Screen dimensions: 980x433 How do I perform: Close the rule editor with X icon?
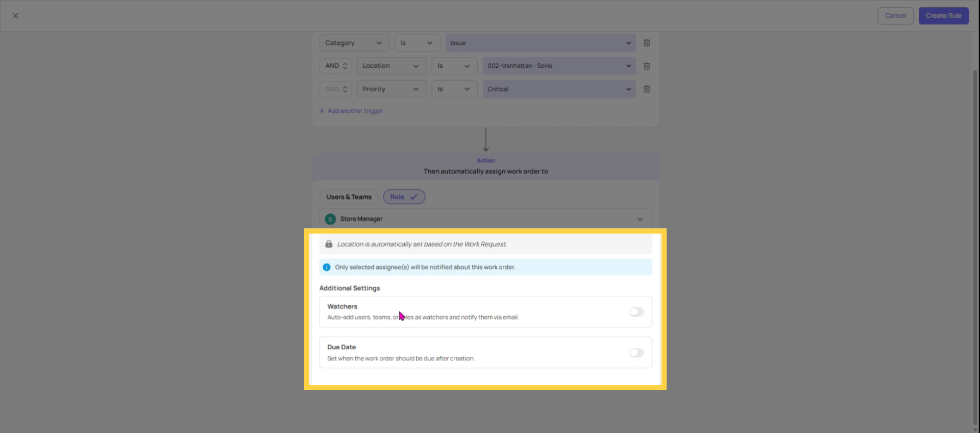[15, 16]
